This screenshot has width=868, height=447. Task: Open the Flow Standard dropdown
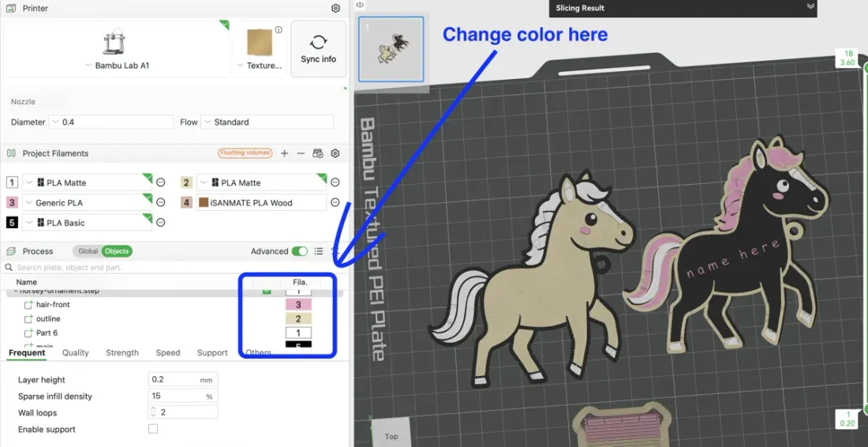pos(268,122)
